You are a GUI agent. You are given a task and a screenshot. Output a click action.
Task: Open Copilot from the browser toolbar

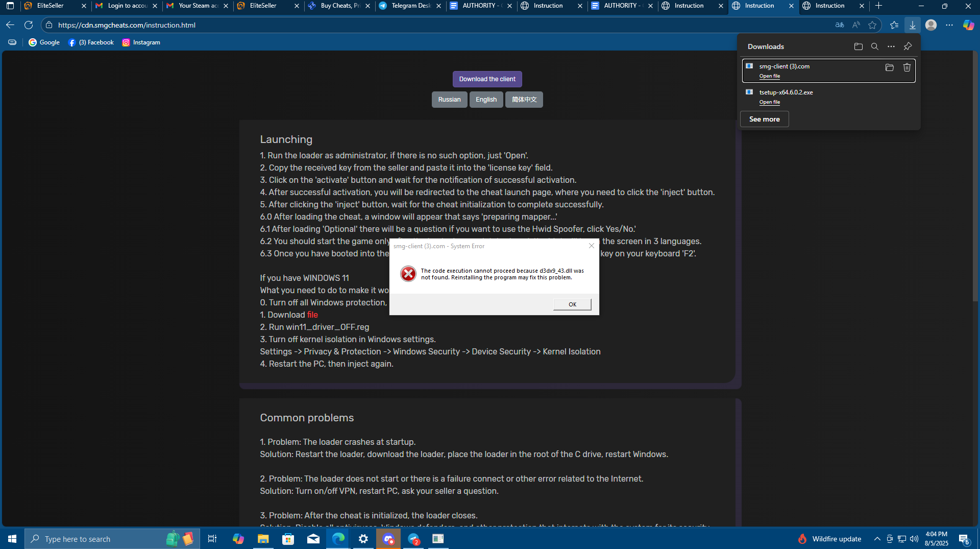[x=968, y=25]
